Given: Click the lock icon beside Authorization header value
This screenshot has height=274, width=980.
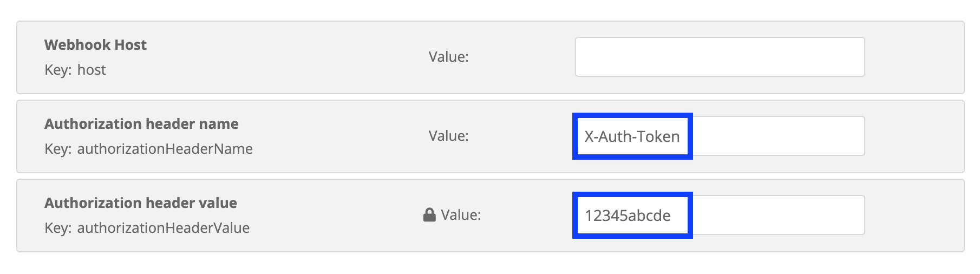Looking at the screenshot, I should tap(429, 215).
